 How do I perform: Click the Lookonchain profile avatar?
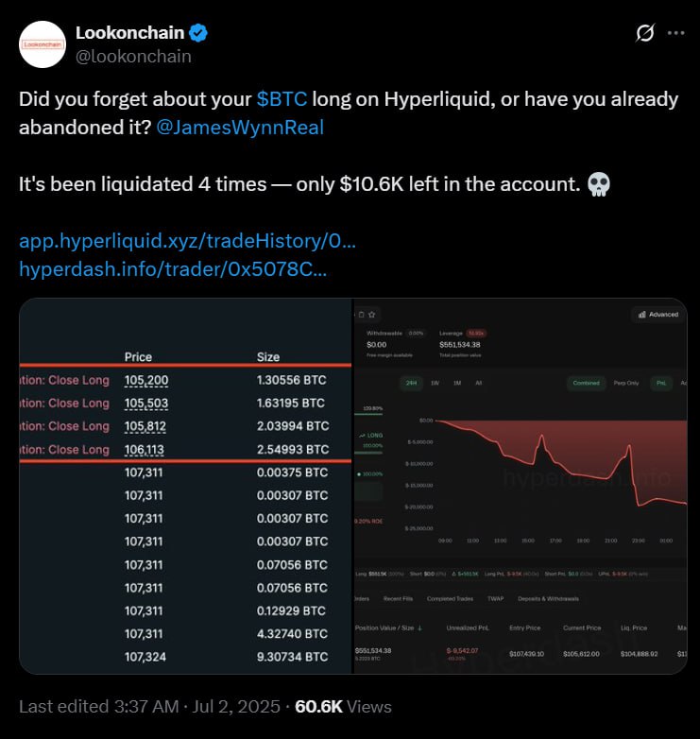(43, 44)
